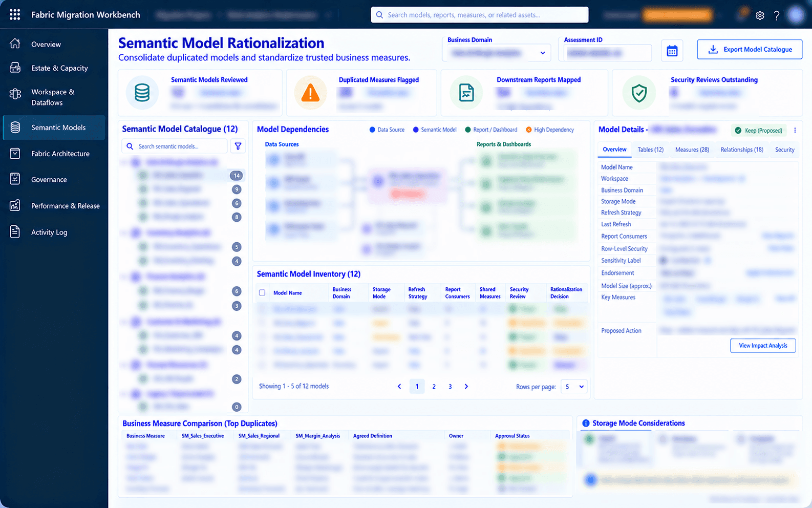This screenshot has width=812, height=508.
Task: Click the Rationalization Decision column header
Action: click(x=566, y=293)
